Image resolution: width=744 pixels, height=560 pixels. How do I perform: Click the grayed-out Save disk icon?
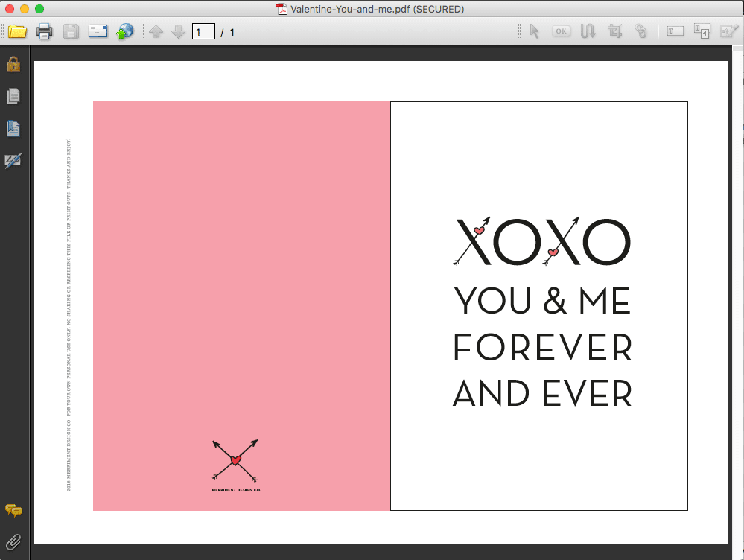pos(71,32)
